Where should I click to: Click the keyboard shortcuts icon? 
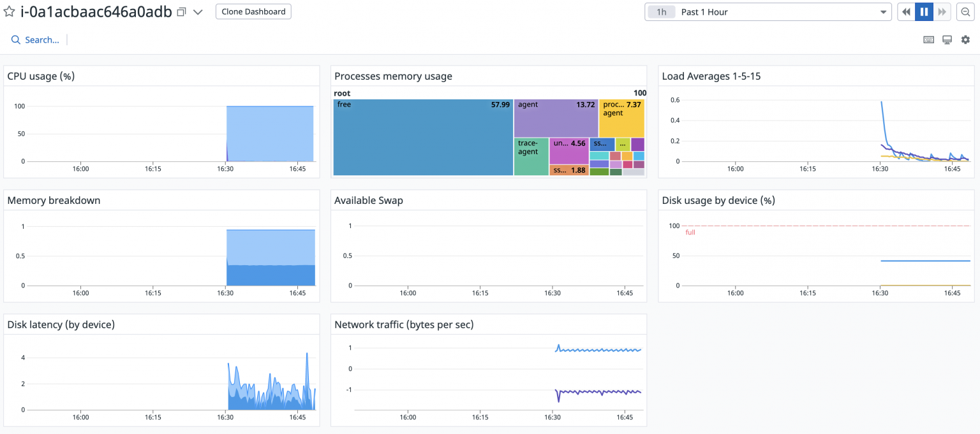click(x=928, y=39)
